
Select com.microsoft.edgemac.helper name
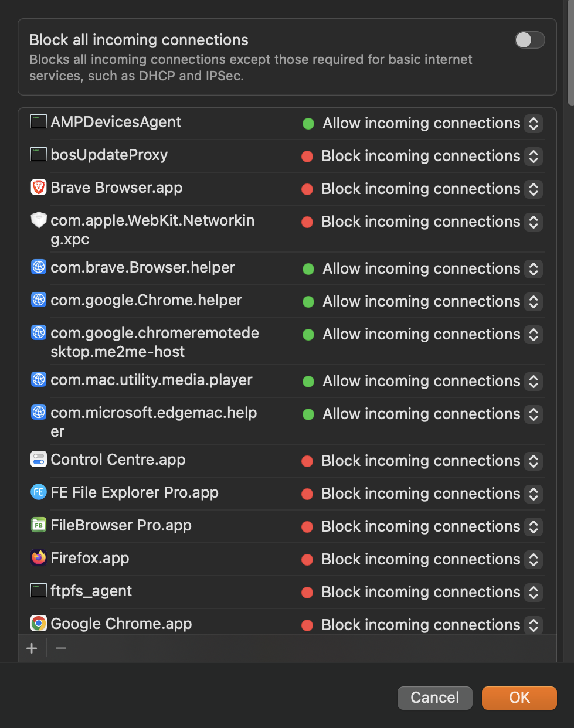tap(154, 422)
